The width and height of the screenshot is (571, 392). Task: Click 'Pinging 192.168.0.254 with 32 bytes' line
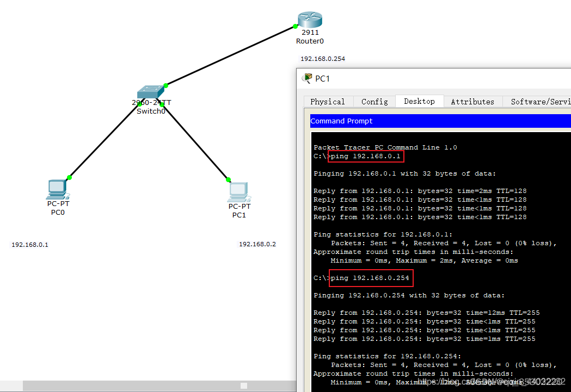pyautogui.click(x=409, y=295)
